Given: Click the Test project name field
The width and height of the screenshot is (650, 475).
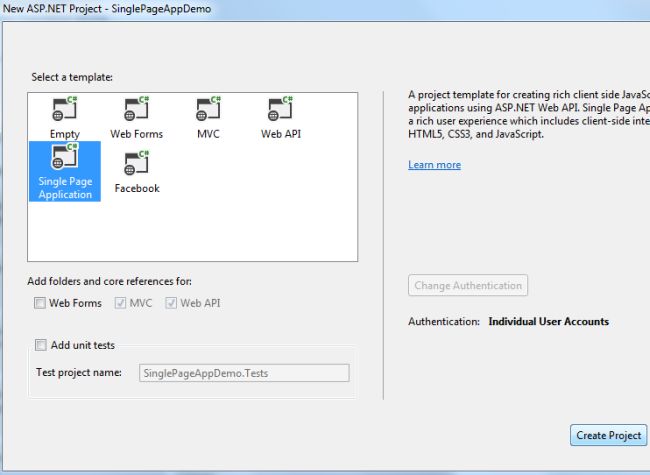Looking at the screenshot, I should (244, 373).
